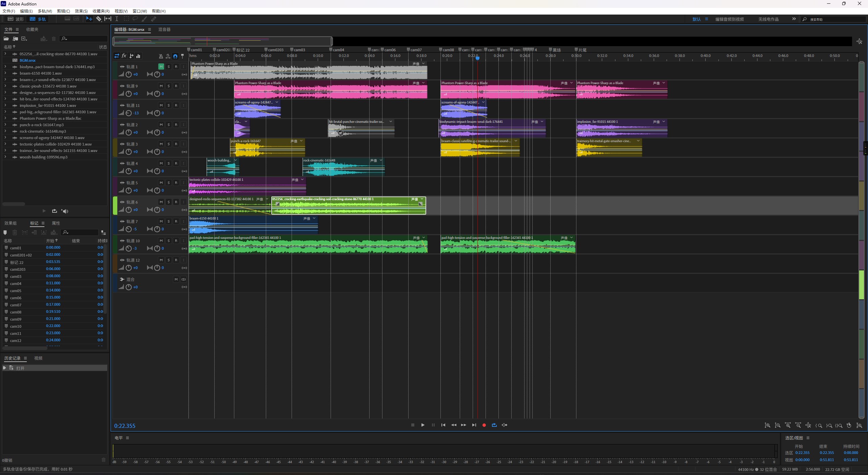Click the Zoom Out Amplitude icon

point(778,425)
